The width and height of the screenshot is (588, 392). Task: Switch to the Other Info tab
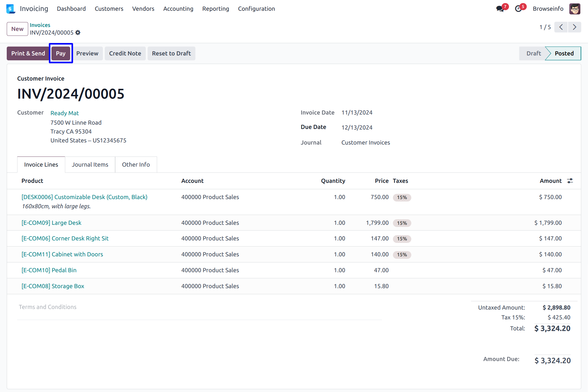tap(136, 165)
